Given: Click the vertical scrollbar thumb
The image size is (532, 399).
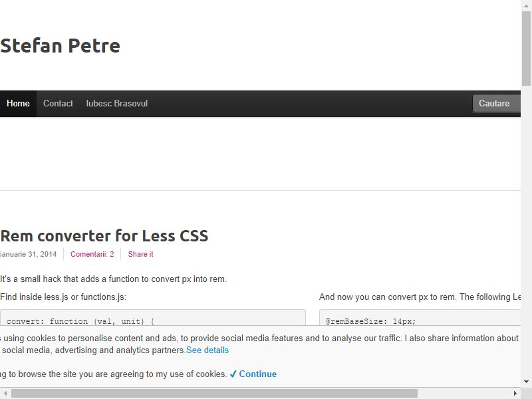Looking at the screenshot, I should (526, 49).
